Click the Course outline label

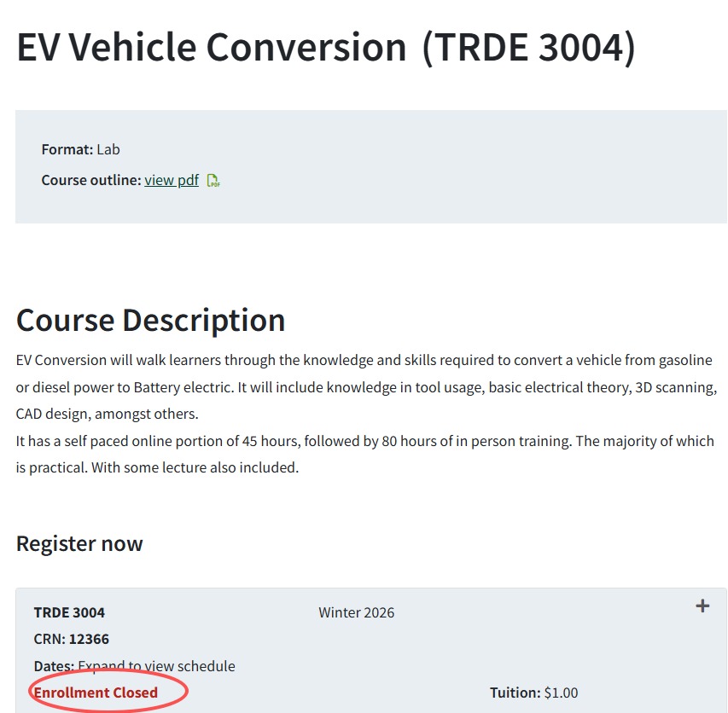tap(91, 180)
